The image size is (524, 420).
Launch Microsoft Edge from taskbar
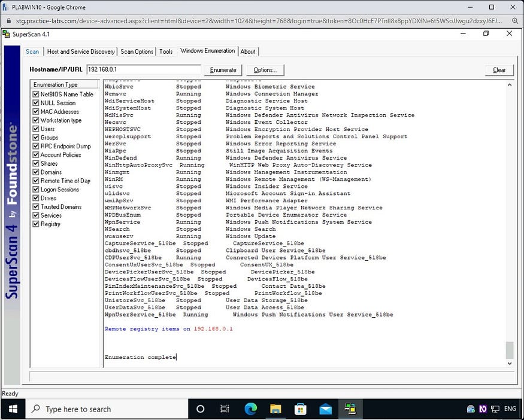(251, 409)
